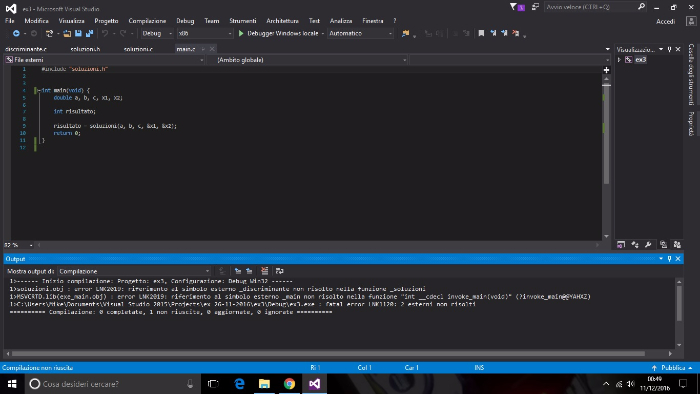
Task: Click the Accedi sign-in link
Action: 665,21
